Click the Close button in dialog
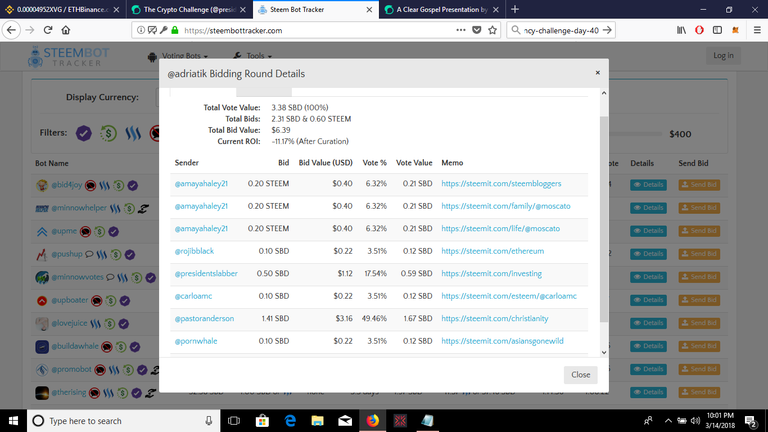 [x=580, y=375]
